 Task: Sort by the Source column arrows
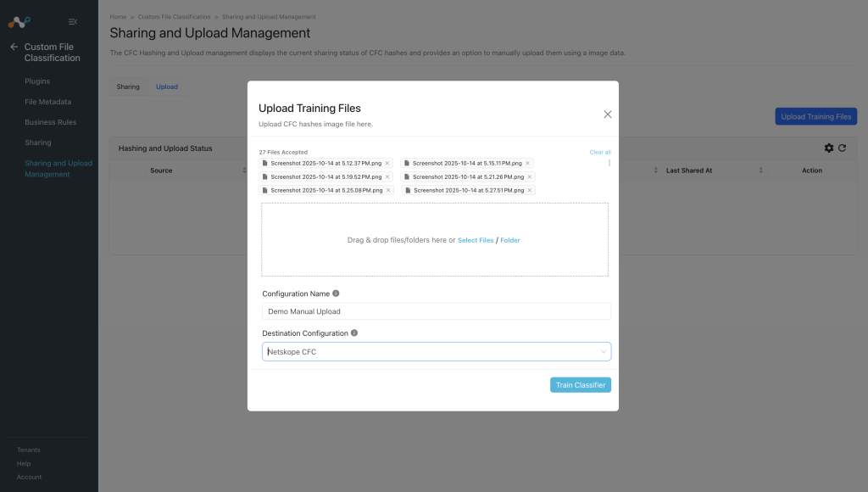pyautogui.click(x=244, y=171)
